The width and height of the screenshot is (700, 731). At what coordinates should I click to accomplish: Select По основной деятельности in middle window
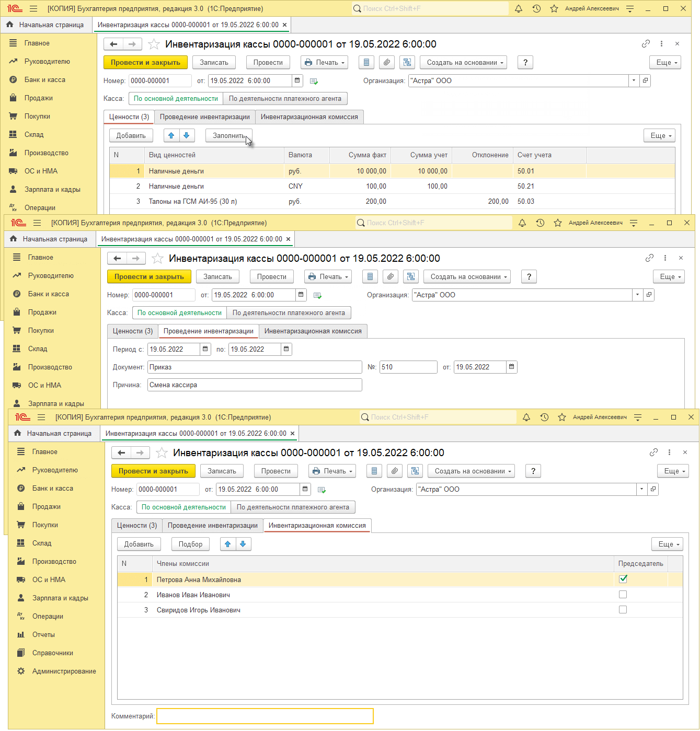pos(179,312)
